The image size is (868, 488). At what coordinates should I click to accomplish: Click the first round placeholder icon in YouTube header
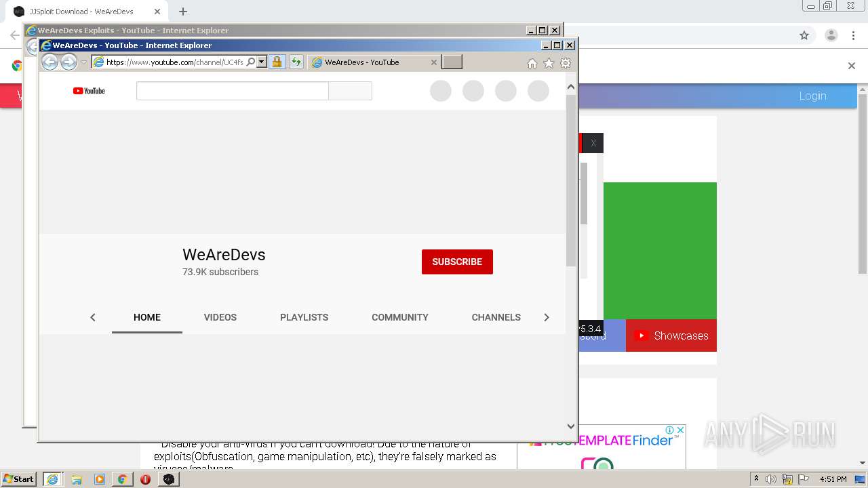click(x=441, y=91)
